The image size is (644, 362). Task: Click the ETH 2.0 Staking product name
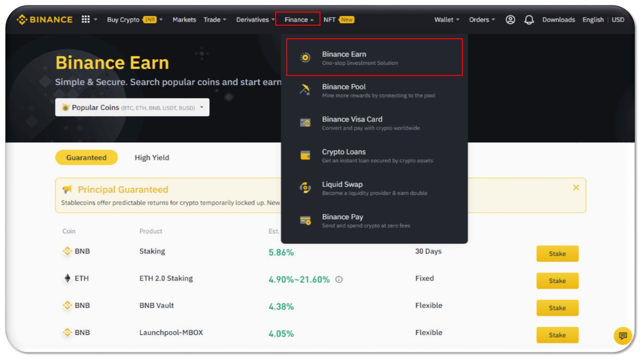[x=166, y=278]
